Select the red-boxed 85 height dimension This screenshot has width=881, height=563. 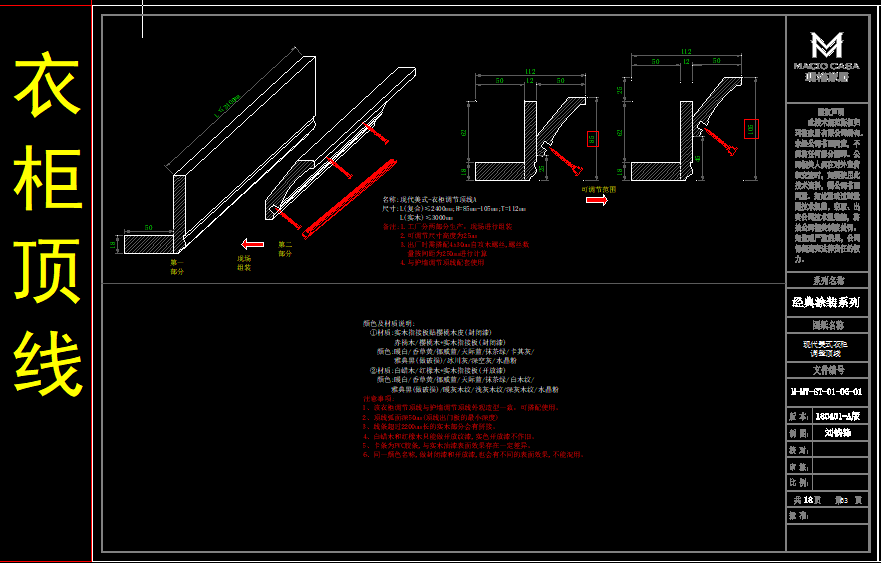pos(591,139)
